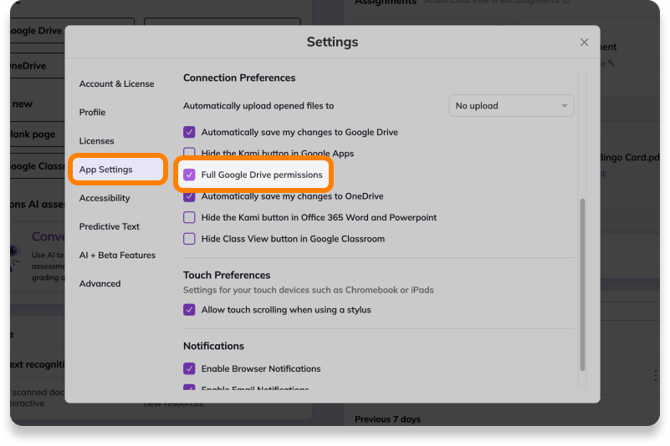Open Predictive Text settings
The width and height of the screenshot is (670, 446).
109,226
